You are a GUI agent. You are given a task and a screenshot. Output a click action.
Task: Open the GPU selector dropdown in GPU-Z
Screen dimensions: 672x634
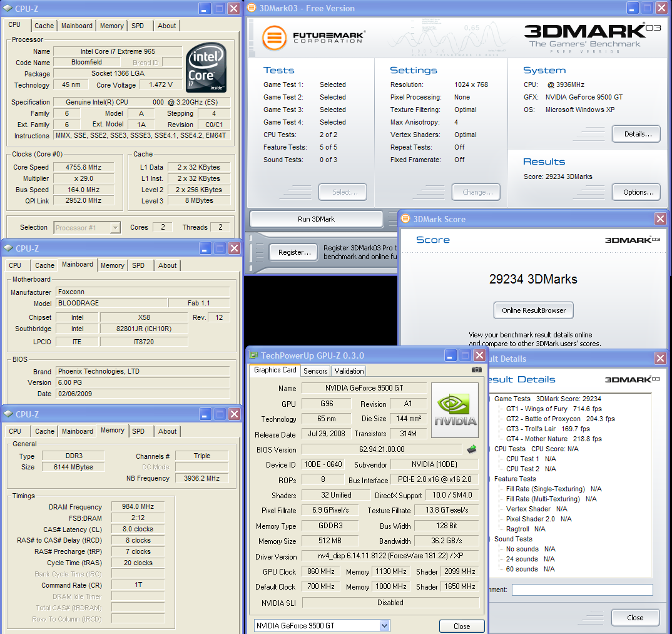click(384, 625)
